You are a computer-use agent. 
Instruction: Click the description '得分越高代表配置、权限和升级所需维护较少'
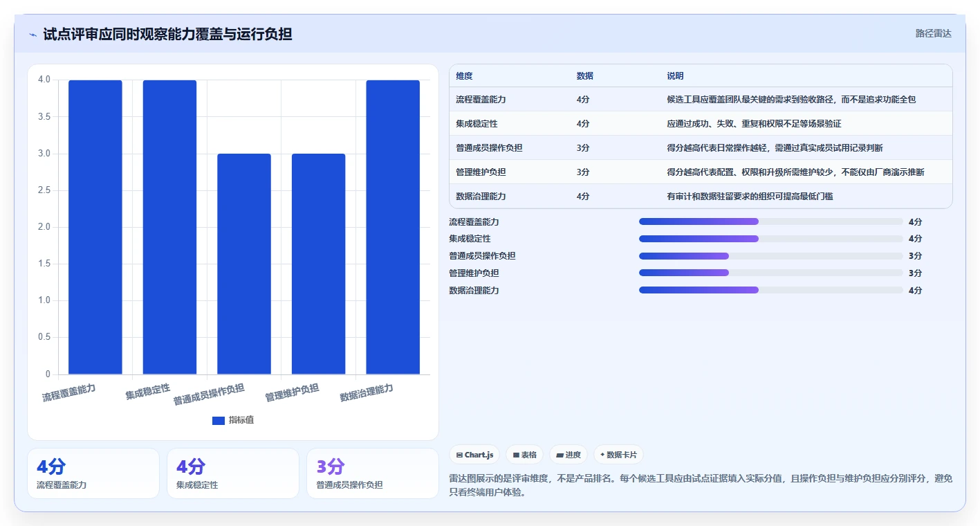click(750, 172)
